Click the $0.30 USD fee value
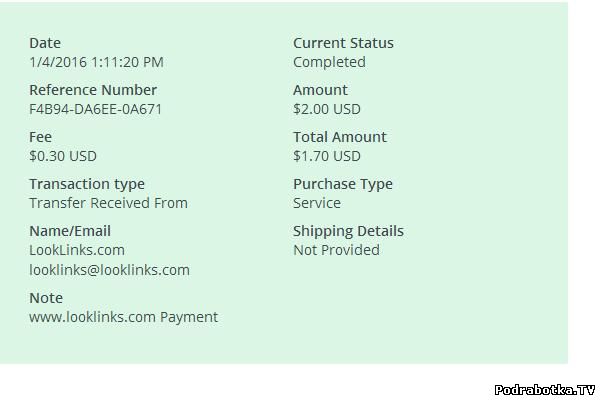600x400 pixels. [63, 156]
